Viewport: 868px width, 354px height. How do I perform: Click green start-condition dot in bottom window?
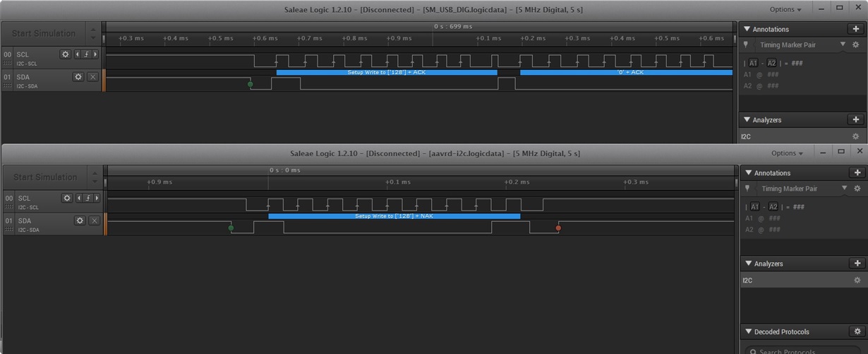pyautogui.click(x=231, y=228)
